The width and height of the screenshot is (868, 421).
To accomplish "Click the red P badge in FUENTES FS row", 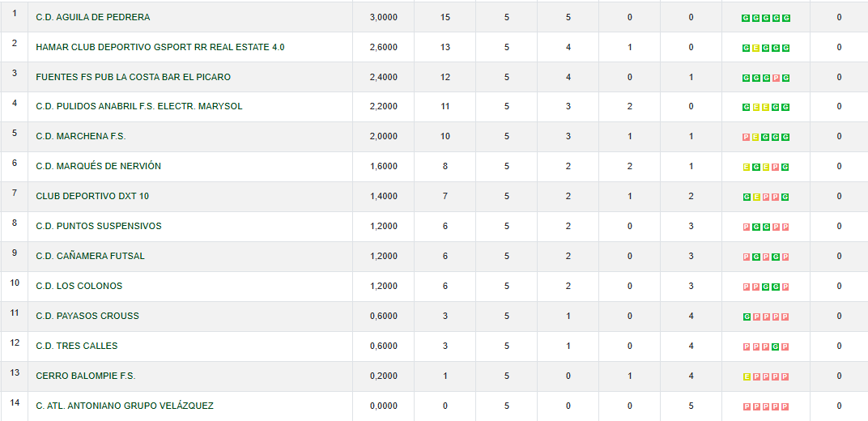I will [776, 78].
